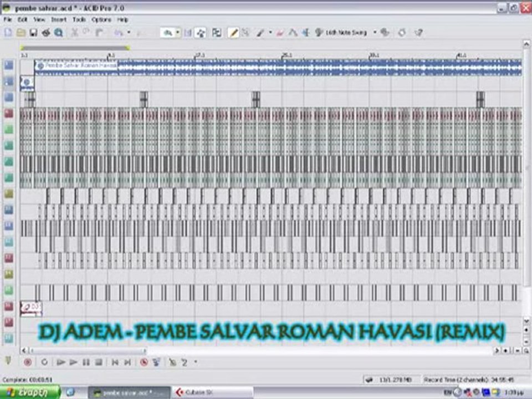Click the Play button
This screenshot has width=532, height=399.
(x=73, y=362)
